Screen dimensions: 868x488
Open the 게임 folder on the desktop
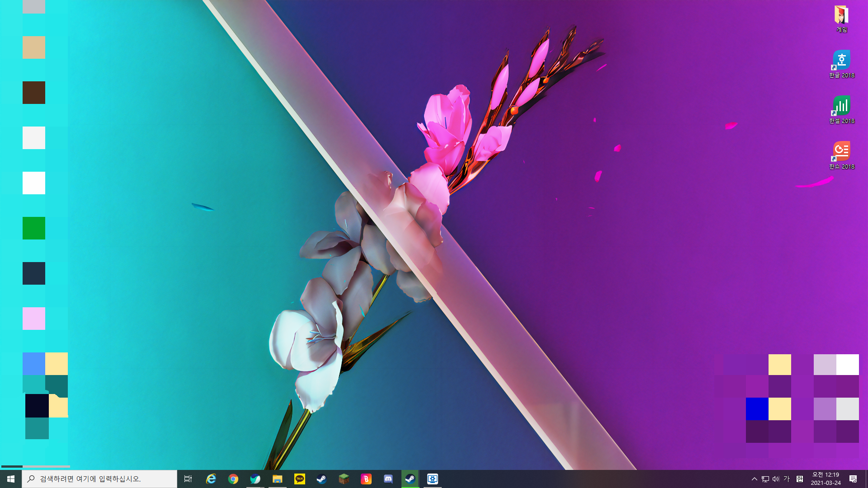tap(841, 18)
